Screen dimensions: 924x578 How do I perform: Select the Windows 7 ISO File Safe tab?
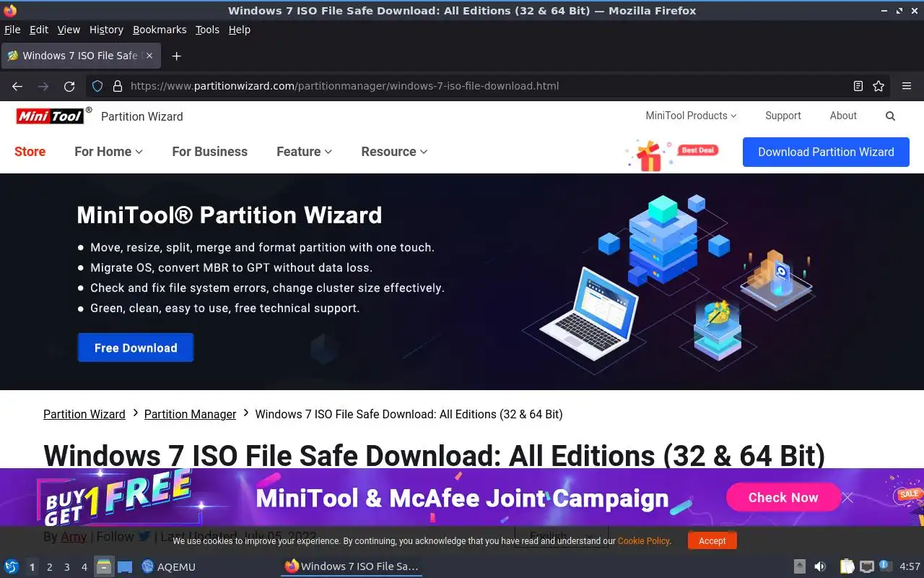pyautogui.click(x=80, y=56)
